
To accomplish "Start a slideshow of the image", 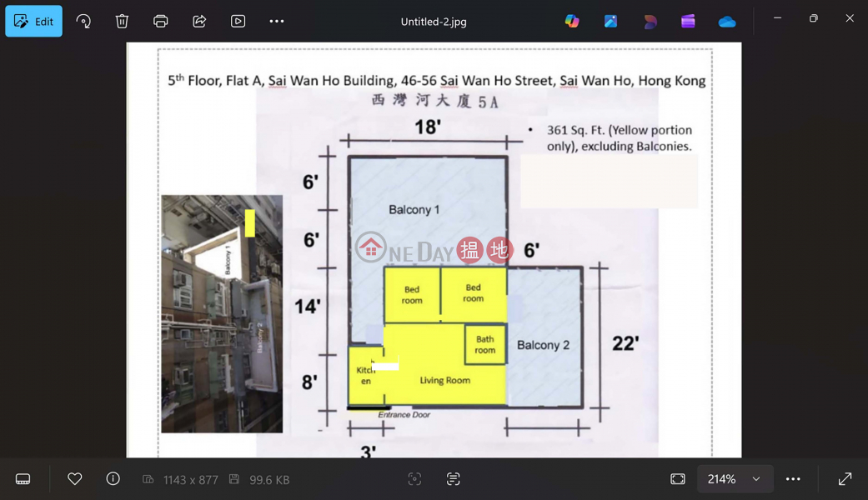I will tap(238, 21).
